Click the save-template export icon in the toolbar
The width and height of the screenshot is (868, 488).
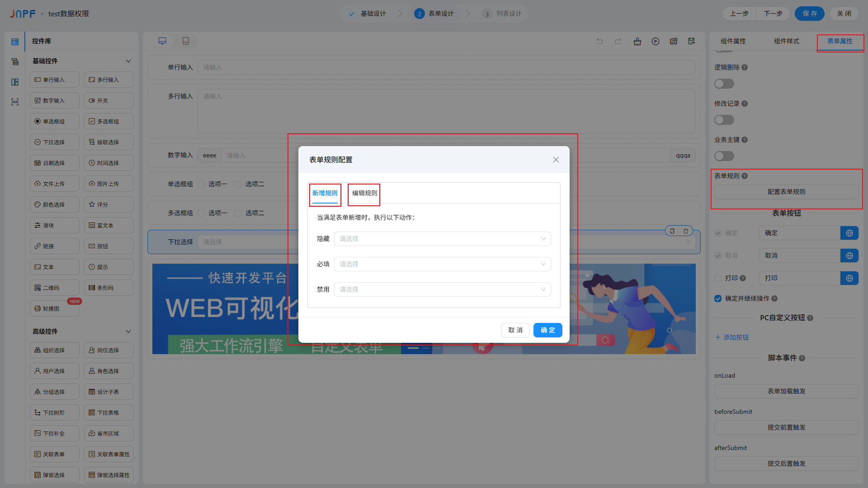coord(691,41)
